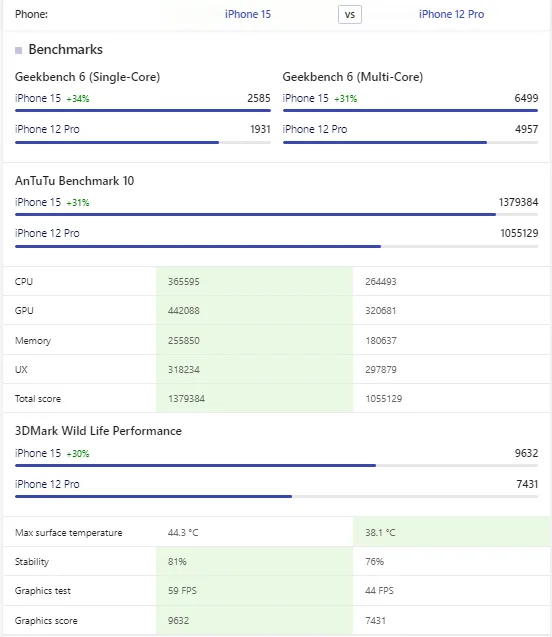The image size is (552, 637).
Task: Click the Memory row label
Action: coord(33,340)
